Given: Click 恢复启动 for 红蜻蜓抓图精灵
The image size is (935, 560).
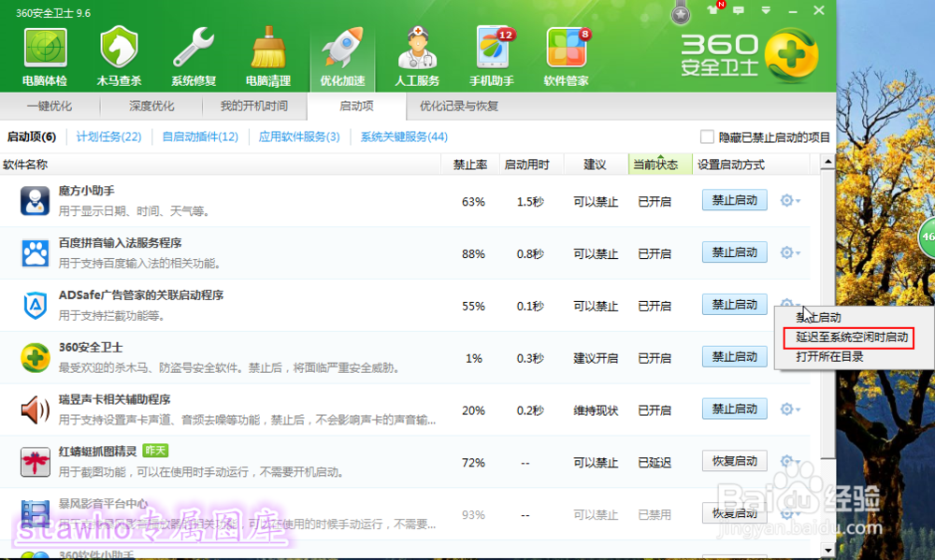Looking at the screenshot, I should 734,461.
